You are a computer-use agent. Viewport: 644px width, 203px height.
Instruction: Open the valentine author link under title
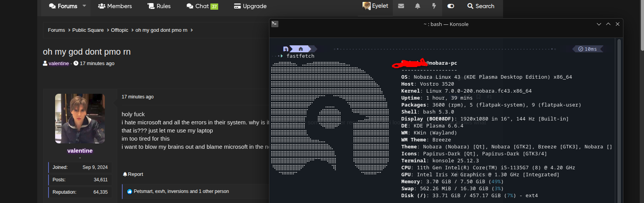point(59,64)
